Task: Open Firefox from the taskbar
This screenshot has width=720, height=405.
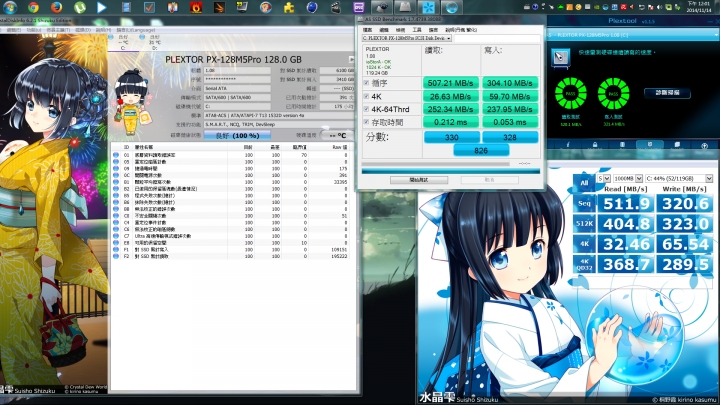Action: [x=56, y=7]
